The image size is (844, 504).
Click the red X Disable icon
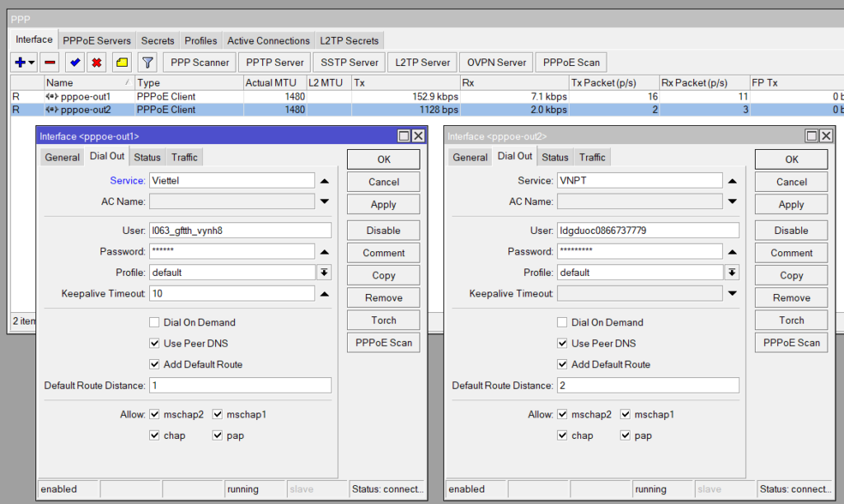tap(96, 63)
